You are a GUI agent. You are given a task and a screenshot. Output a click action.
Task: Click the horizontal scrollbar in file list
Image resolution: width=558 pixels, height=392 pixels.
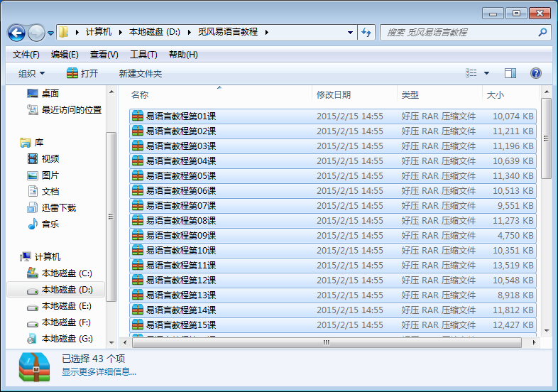click(327, 342)
